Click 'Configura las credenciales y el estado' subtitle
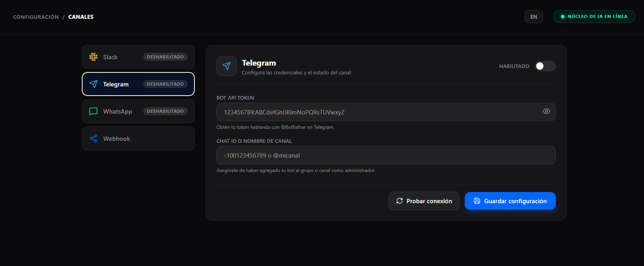Screen dimensions: 644x266 tap(296, 72)
